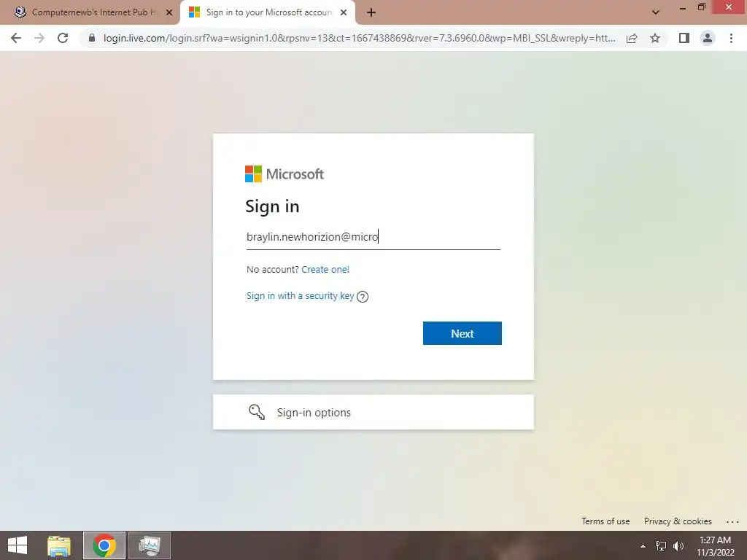Share this page with the share icon
Viewport: 747px width, 560px height.
click(x=632, y=38)
